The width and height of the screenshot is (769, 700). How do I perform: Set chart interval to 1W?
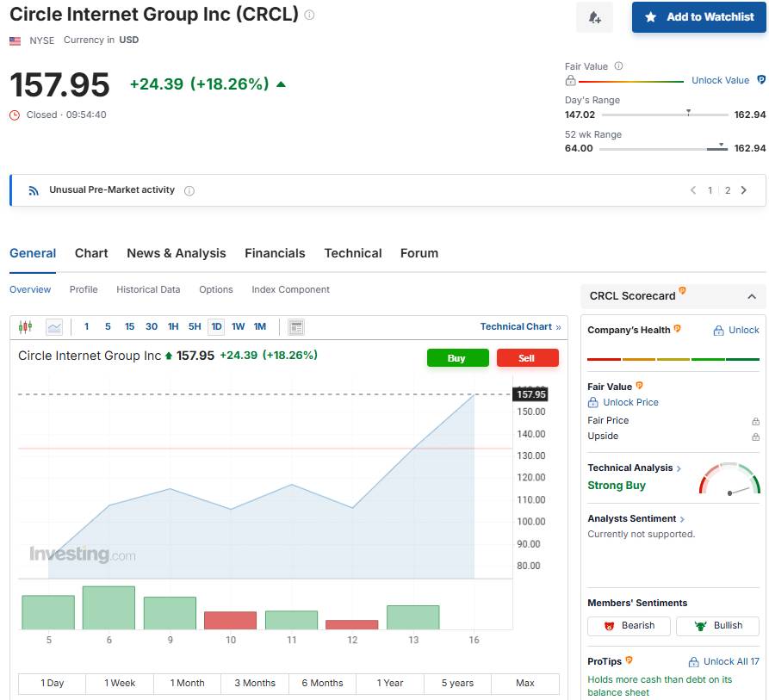(239, 326)
